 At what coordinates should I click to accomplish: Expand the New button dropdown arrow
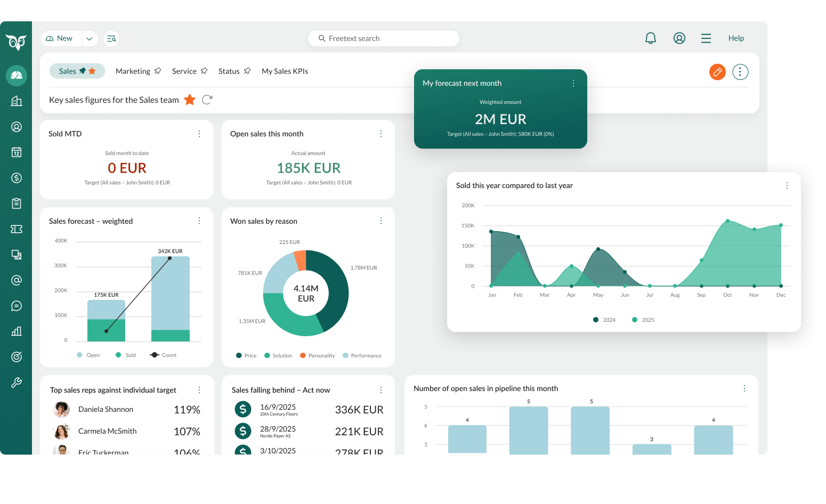pos(90,38)
